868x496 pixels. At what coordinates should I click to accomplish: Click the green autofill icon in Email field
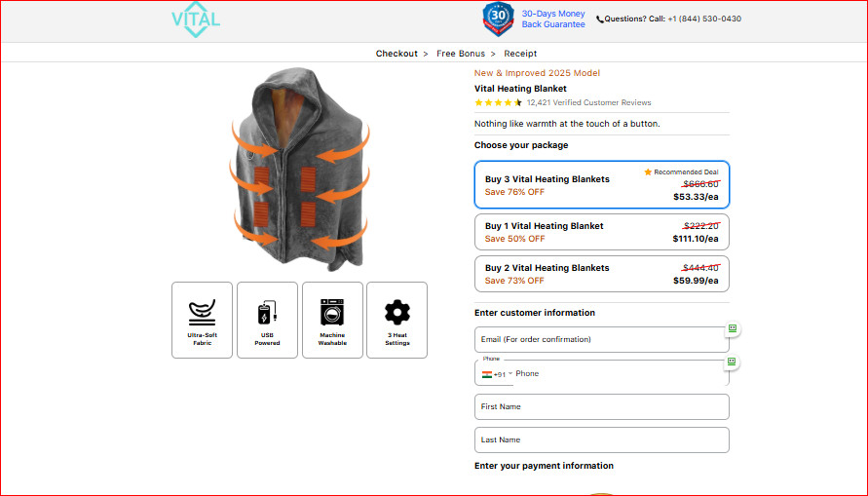click(732, 328)
